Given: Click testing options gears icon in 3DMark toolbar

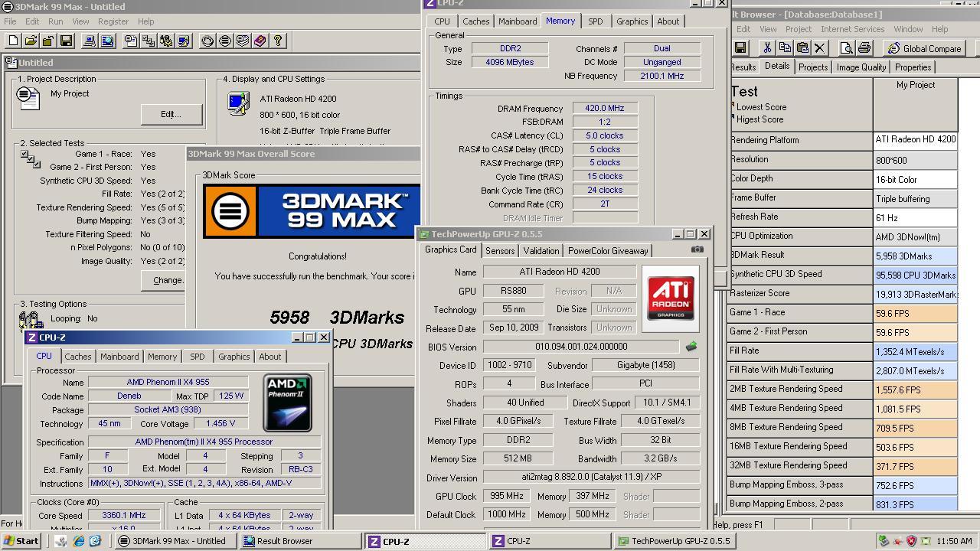Looking at the screenshot, I should coord(166,41).
